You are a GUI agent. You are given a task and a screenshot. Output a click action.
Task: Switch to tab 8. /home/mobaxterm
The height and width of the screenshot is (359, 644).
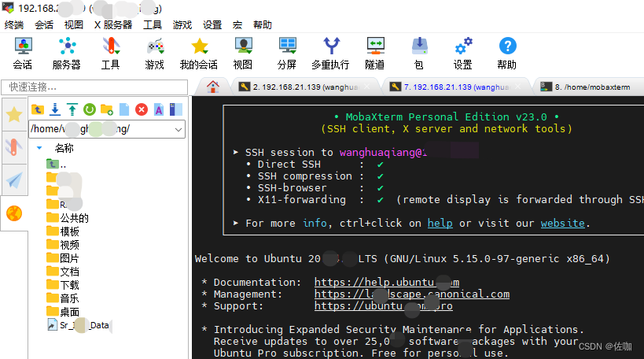pos(591,87)
